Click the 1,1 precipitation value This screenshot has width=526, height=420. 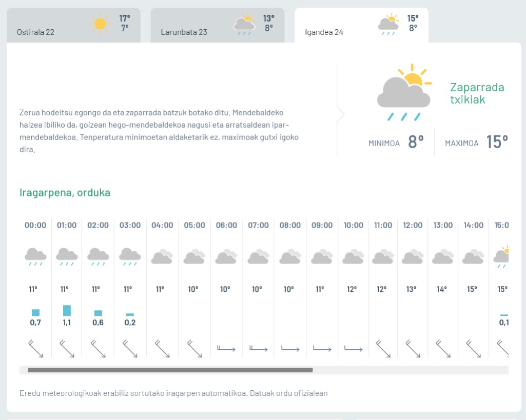pos(67,323)
